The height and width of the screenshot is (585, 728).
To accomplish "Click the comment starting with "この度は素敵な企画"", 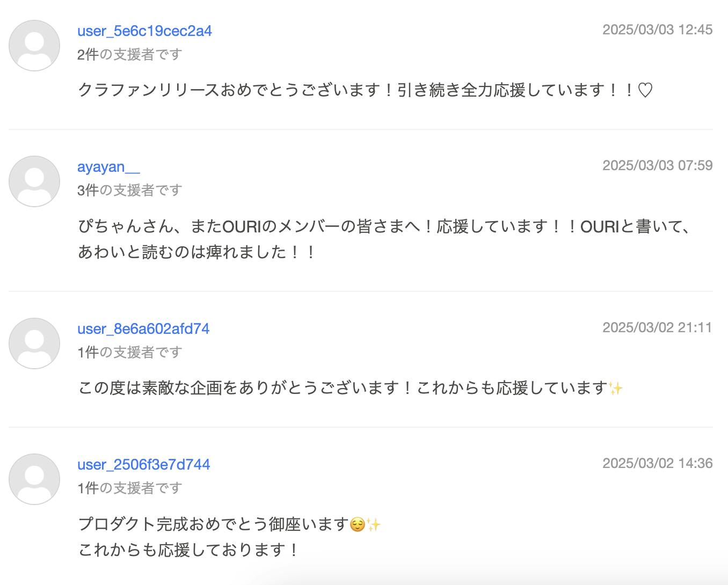I will 350,388.
